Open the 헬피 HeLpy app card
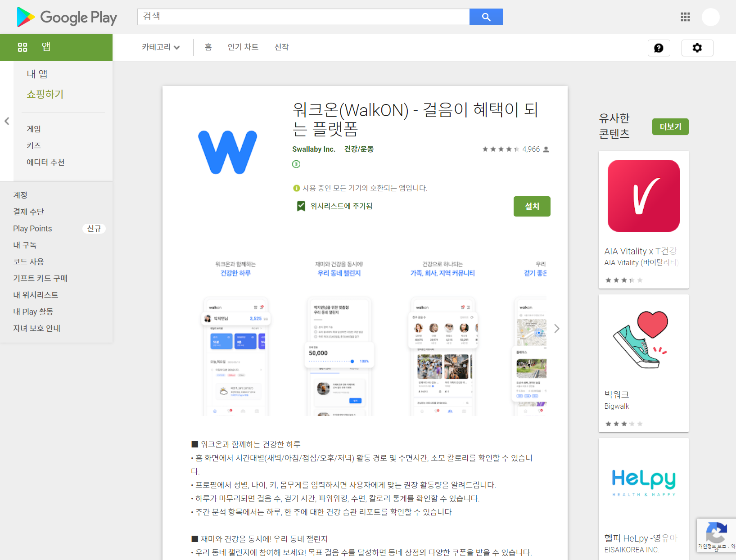736x560 pixels. pyautogui.click(x=644, y=499)
